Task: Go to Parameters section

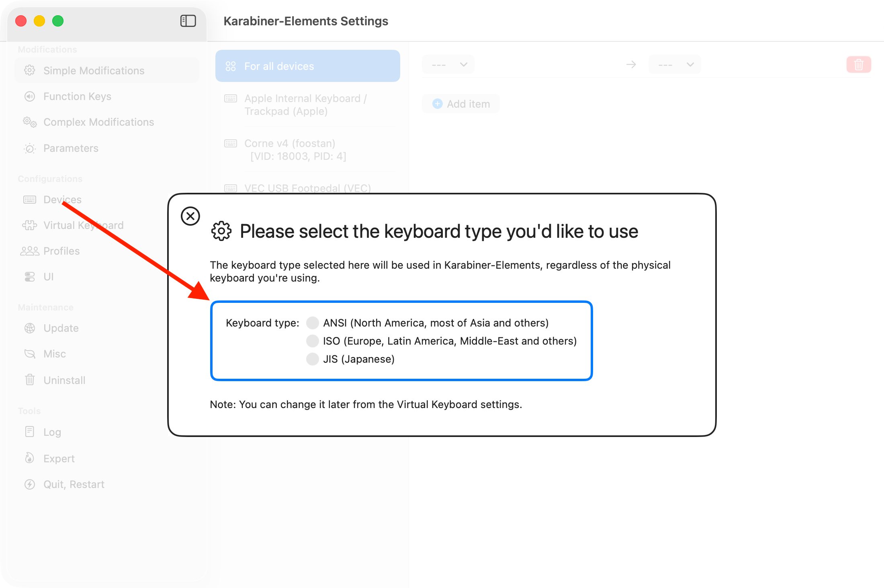Action: click(71, 148)
